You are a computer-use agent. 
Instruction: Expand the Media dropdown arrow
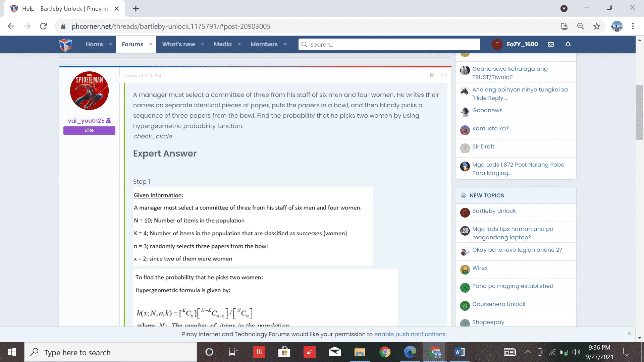click(x=239, y=44)
